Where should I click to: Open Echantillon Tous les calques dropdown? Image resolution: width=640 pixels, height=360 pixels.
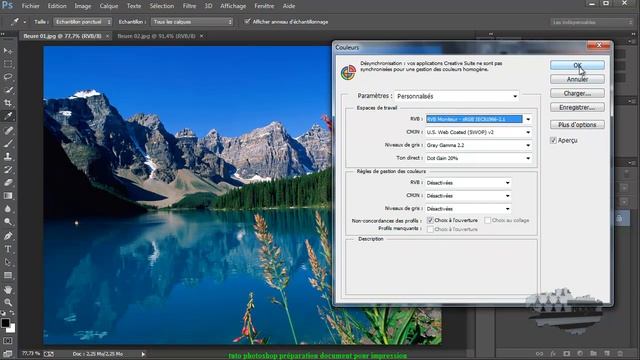192,22
